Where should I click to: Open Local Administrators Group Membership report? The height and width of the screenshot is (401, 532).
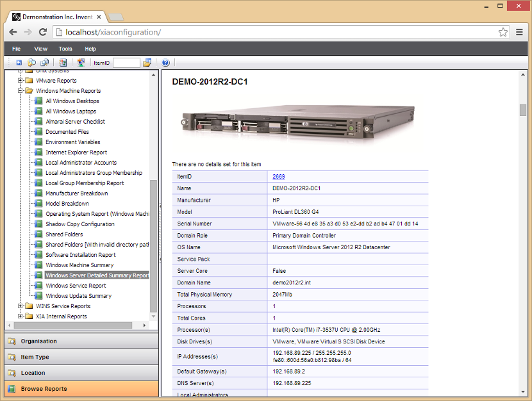coord(94,172)
